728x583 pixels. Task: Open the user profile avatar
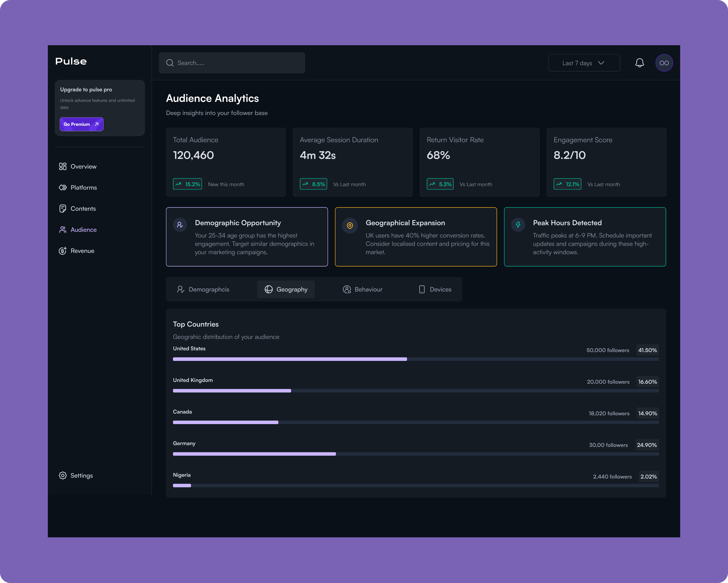tap(664, 63)
